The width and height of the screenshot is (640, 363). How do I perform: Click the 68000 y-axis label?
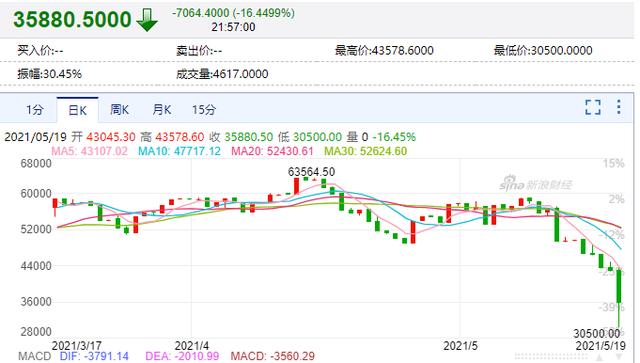[x=36, y=164]
